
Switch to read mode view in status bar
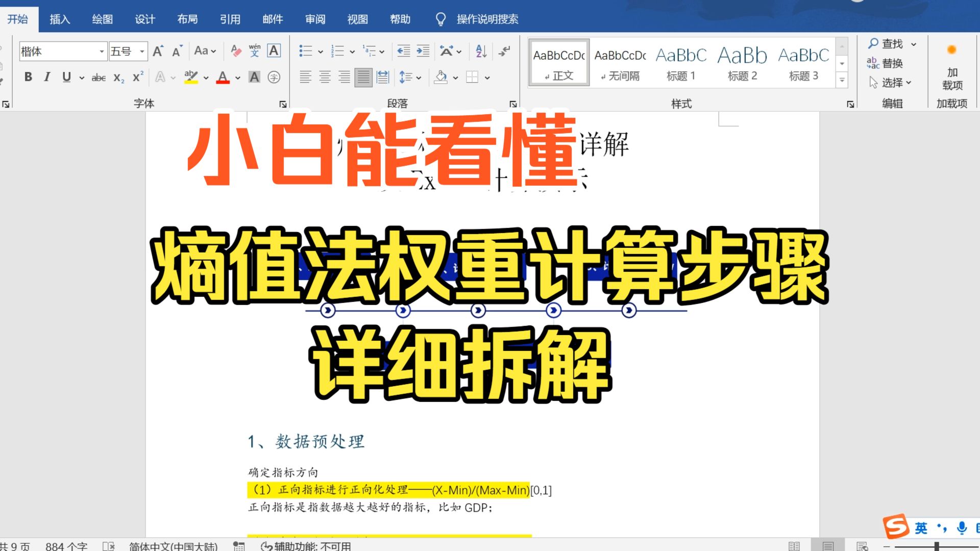[794, 546]
